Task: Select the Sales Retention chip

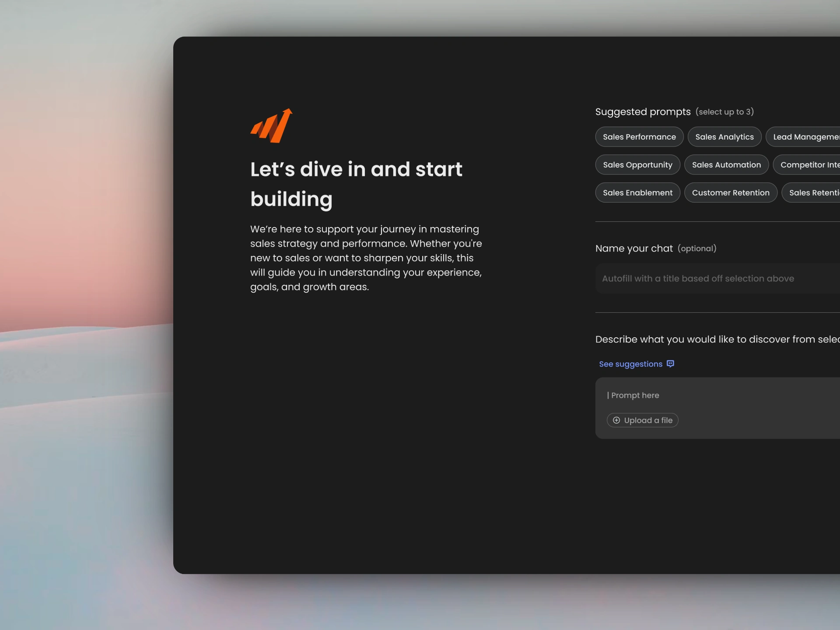Action: 812,193
